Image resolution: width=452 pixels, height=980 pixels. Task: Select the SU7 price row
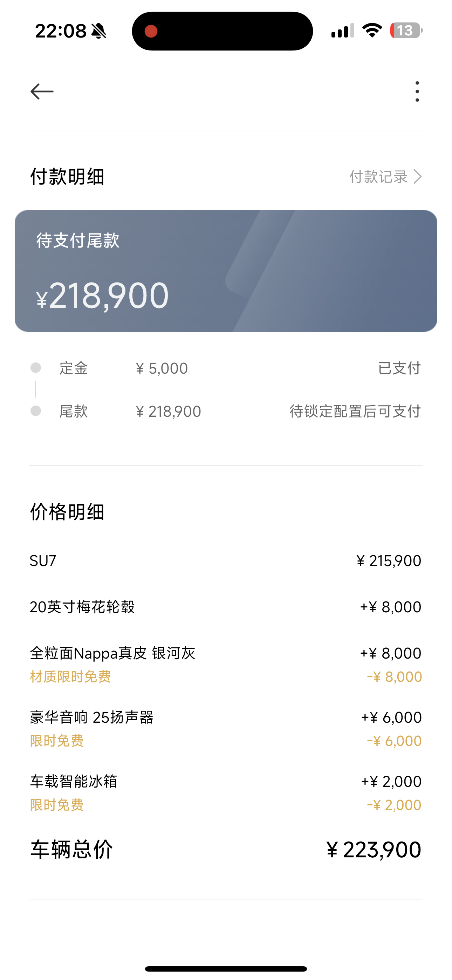226,561
